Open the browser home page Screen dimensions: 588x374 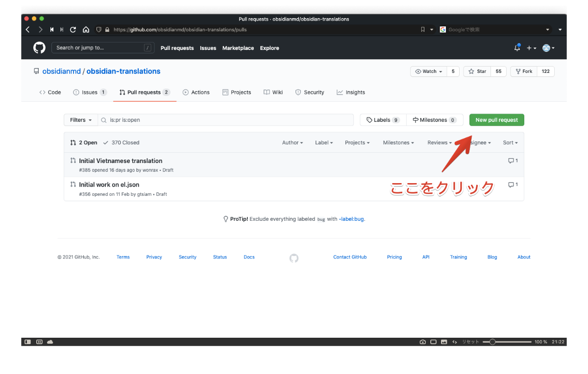86,29
